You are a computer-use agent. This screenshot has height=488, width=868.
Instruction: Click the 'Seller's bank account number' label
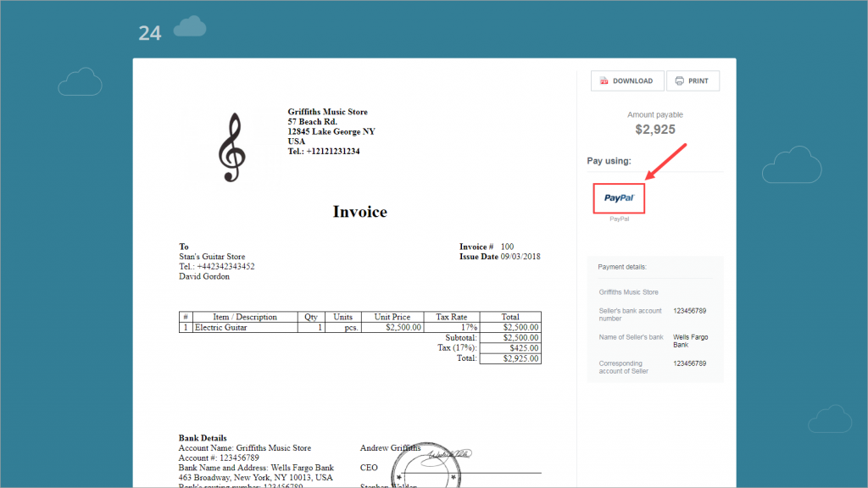630,315
